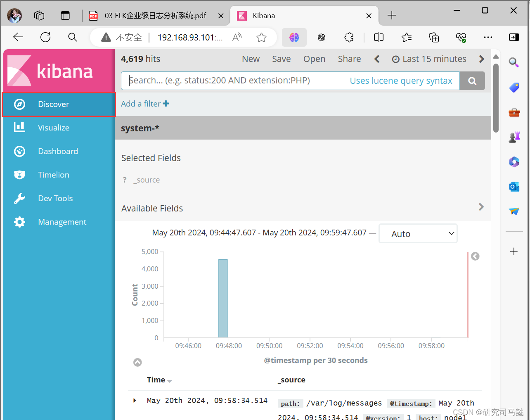Click the Kibana logo

click(50, 71)
